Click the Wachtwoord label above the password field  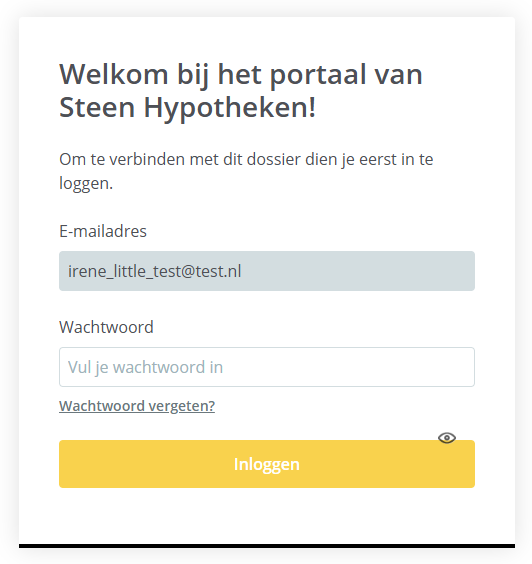pos(106,327)
